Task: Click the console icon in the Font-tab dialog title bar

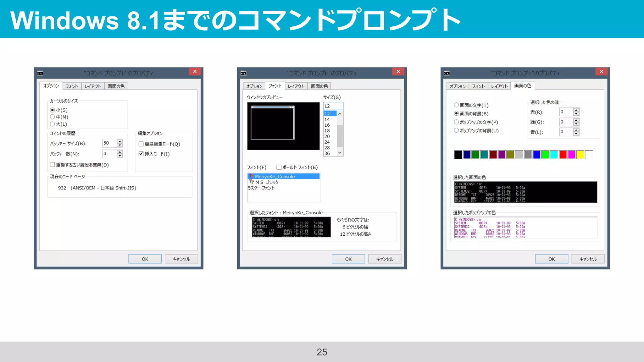Action: [x=243, y=73]
